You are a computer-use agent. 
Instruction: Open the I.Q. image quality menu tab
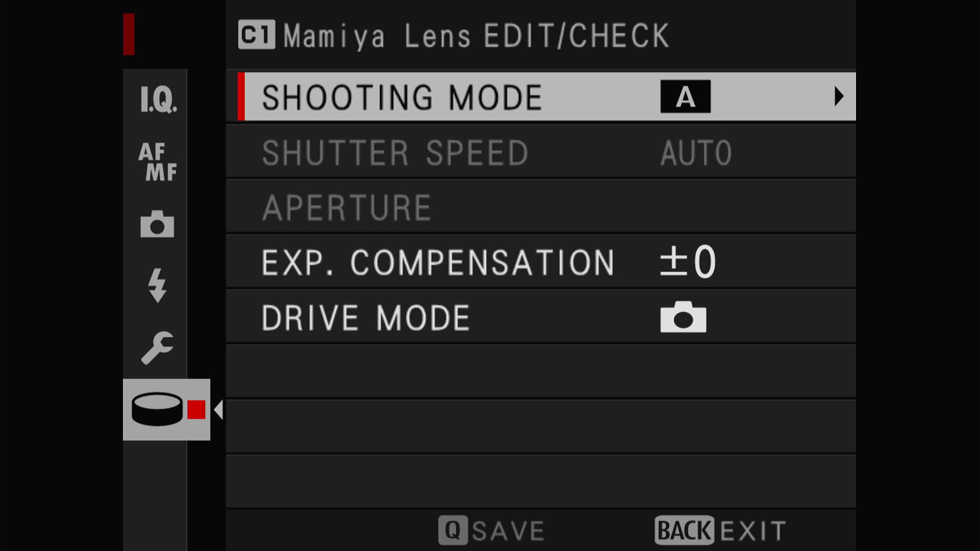[x=158, y=99]
